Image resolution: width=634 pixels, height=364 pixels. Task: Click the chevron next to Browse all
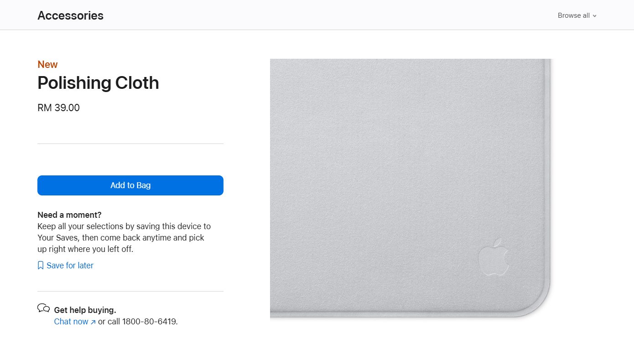click(594, 16)
